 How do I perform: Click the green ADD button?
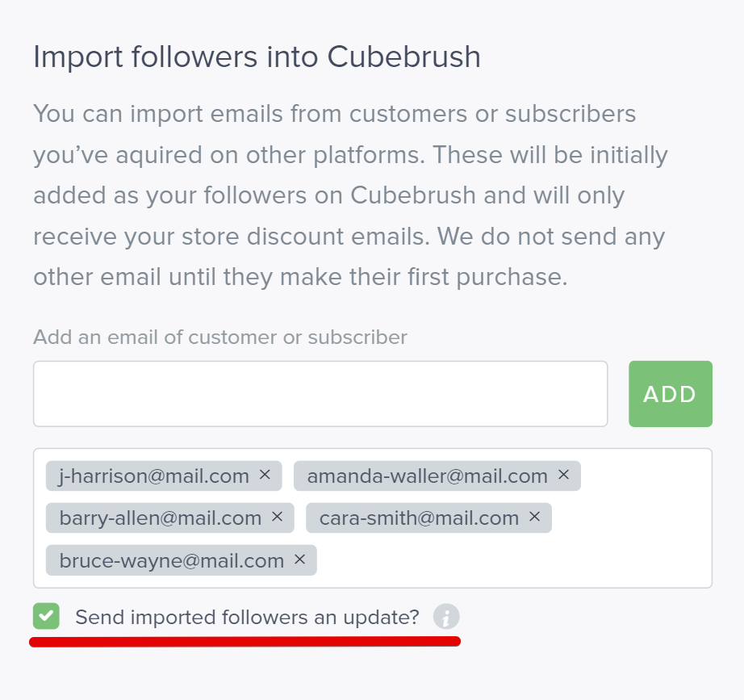[671, 394]
